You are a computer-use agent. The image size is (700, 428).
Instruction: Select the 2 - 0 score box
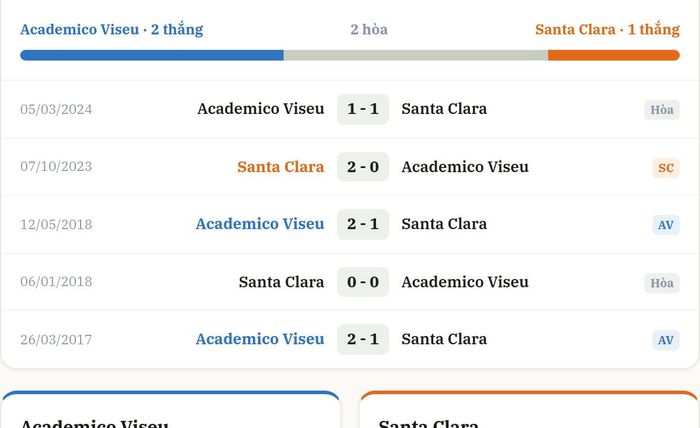tap(363, 167)
